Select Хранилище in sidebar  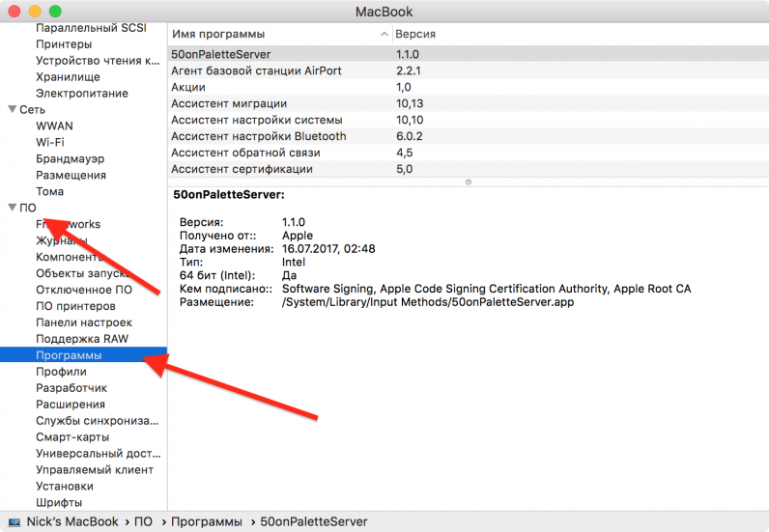click(68, 77)
